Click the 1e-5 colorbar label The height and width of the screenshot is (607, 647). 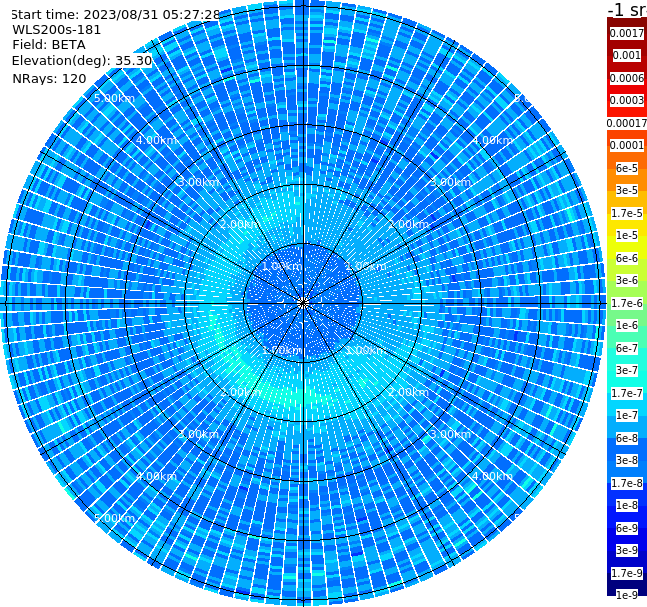point(627,235)
